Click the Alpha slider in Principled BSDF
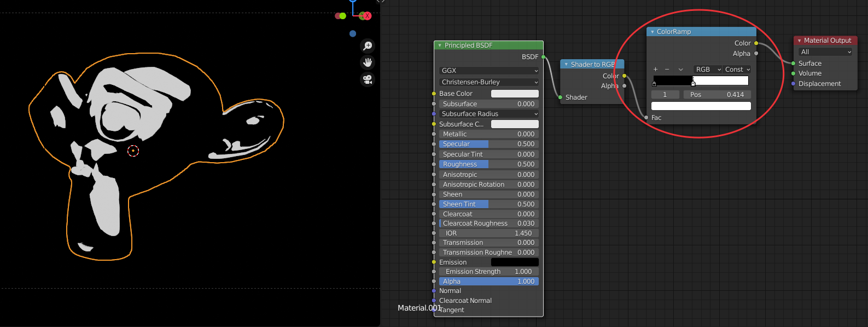 489,282
